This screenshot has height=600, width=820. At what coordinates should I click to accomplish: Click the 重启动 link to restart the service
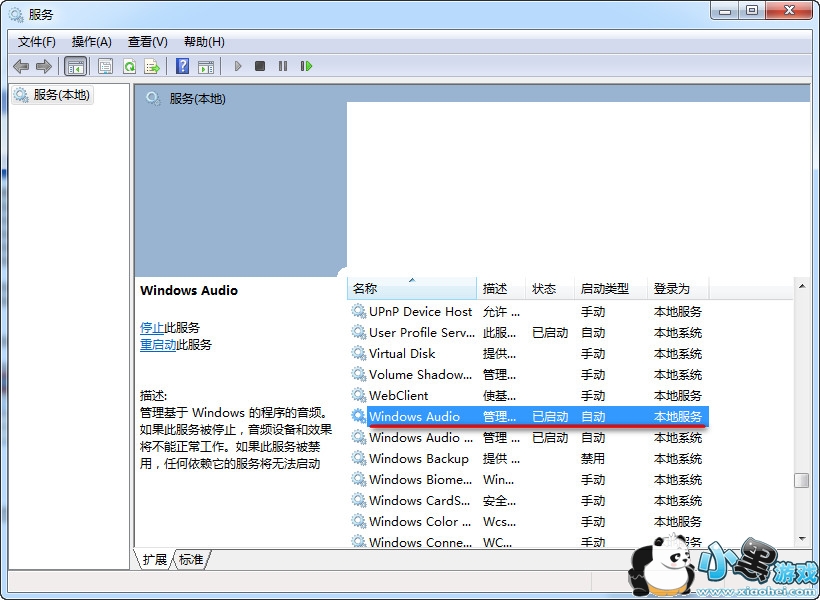click(158, 345)
